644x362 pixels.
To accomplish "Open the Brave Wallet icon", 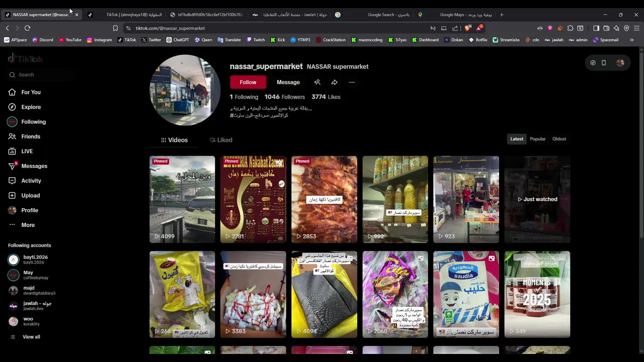I will [606, 28].
